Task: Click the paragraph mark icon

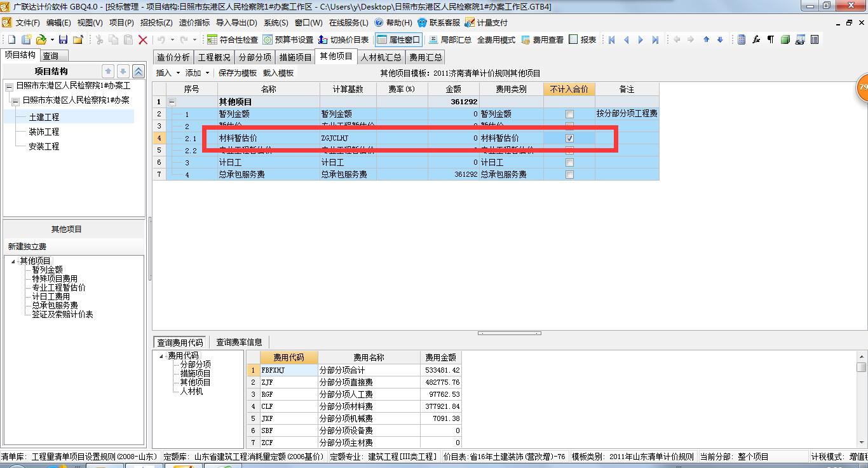Action: [770, 39]
